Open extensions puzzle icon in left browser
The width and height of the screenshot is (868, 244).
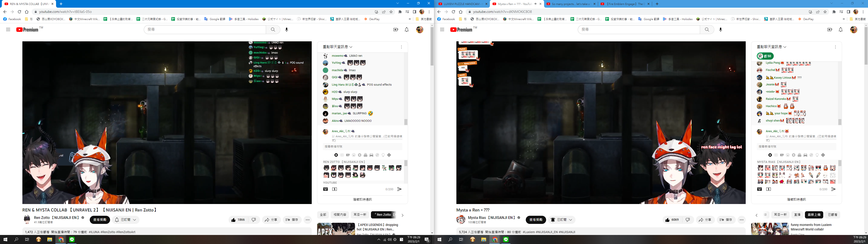pos(400,12)
